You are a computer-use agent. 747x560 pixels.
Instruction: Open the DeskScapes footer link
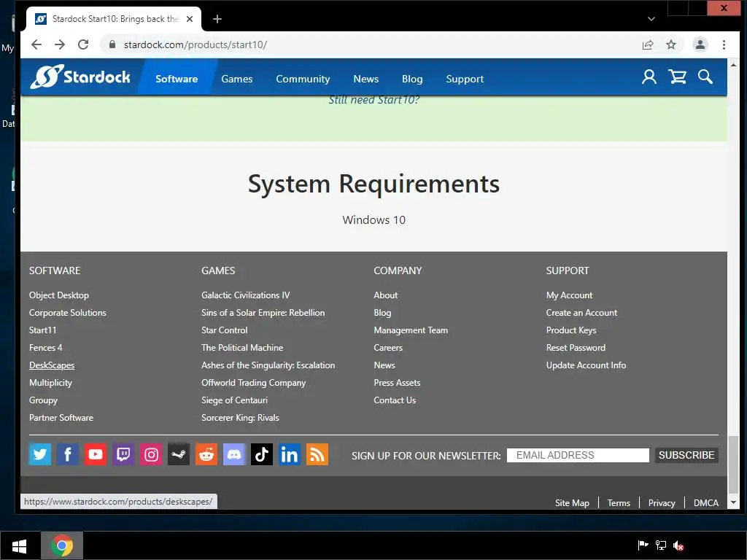point(52,365)
